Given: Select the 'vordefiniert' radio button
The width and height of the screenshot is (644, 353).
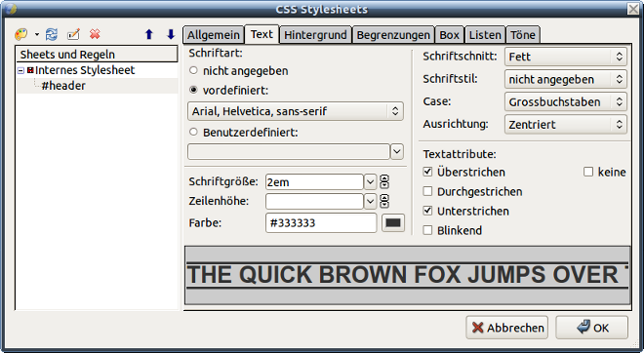Looking at the screenshot, I should point(193,90).
